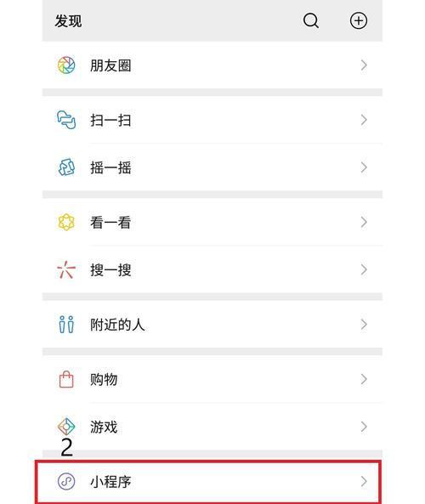The image size is (425, 504).
Task: Select the 搜一搜 text label
Action: coord(110,270)
